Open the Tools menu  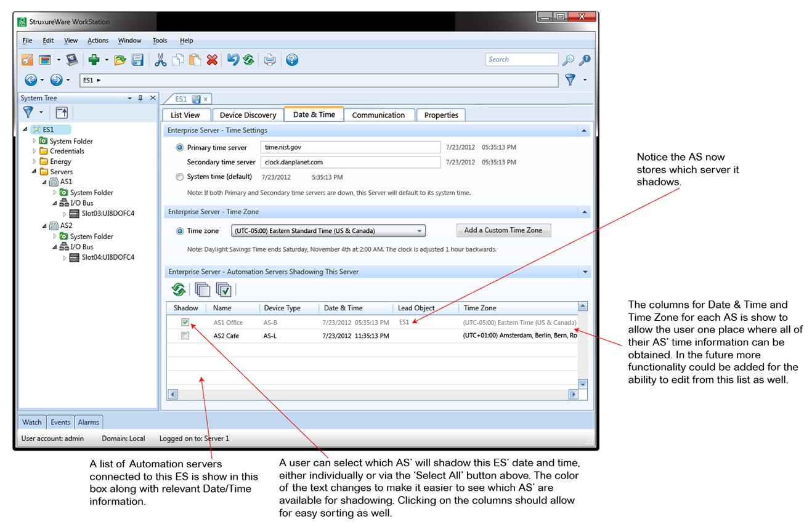[x=160, y=41]
